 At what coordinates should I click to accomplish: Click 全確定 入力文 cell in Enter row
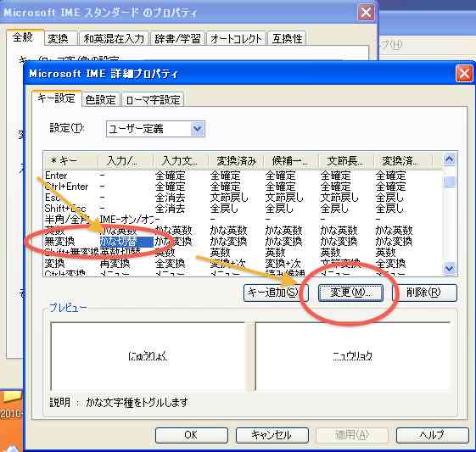pyautogui.click(x=171, y=176)
